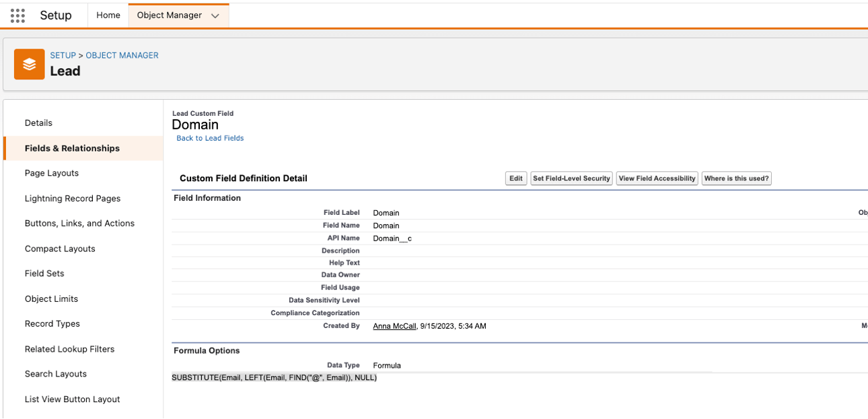Open Lightning Record Pages section
868x419 pixels.
(73, 198)
